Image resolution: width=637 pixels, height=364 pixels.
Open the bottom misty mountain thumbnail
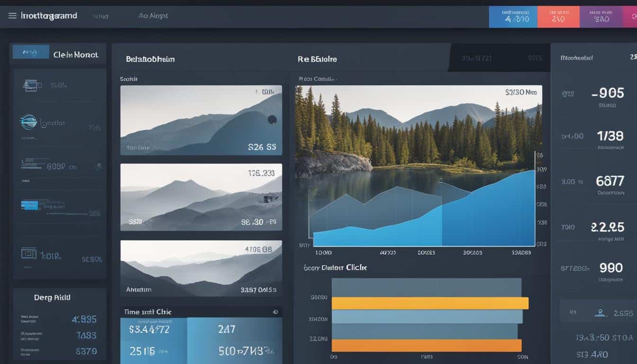click(x=201, y=268)
